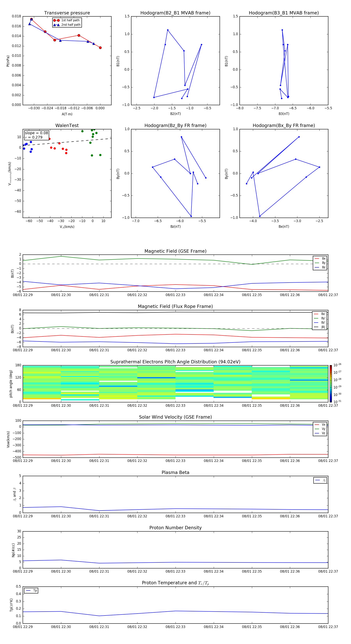Select the "Bx'" entry in Flux Rope legend

coord(320,314)
